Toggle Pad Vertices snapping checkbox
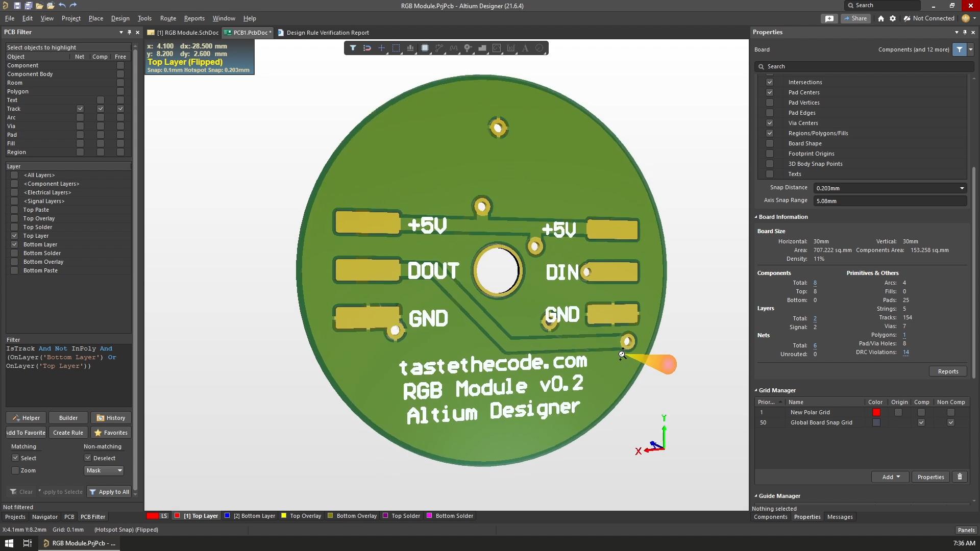This screenshot has width=980, height=551. [770, 103]
